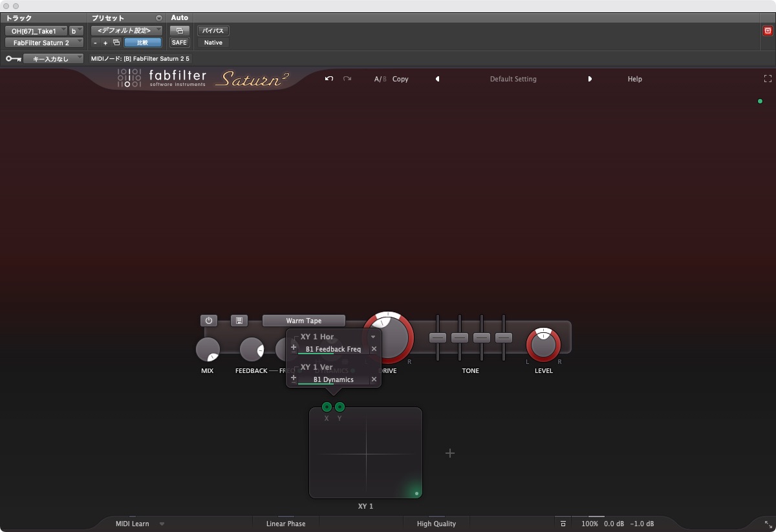
Task: Click the undo arrow icon
Action: (x=329, y=79)
